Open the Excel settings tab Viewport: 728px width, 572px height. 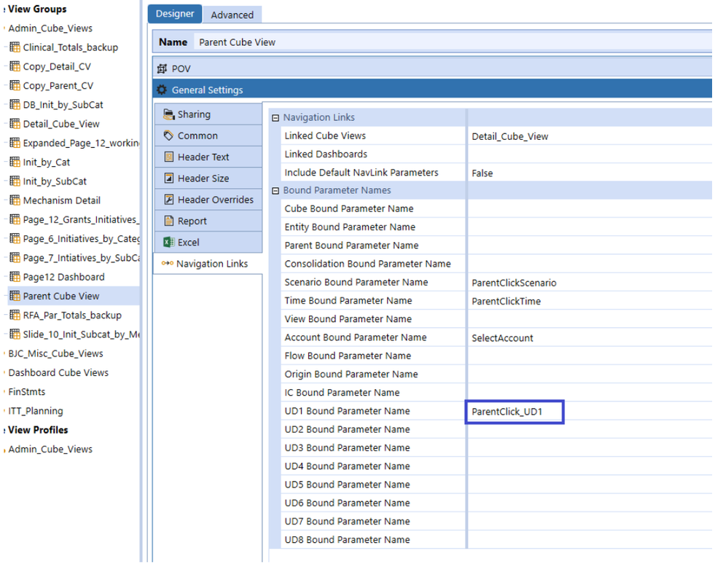point(208,243)
